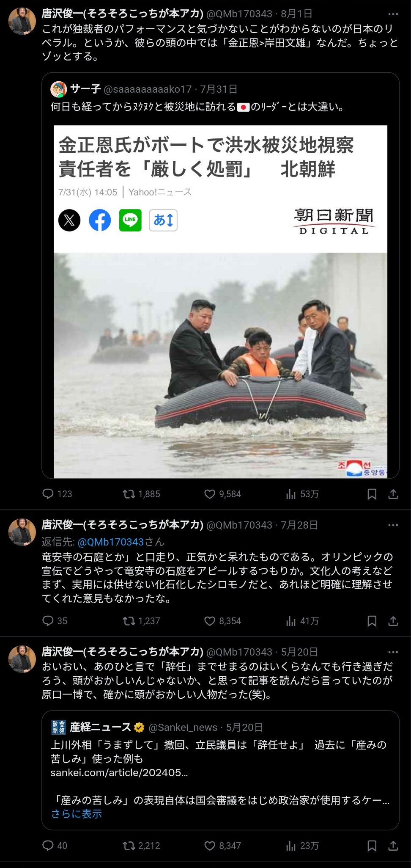Image resolution: width=411 pixels, height=868 pixels.
Task: Open サー子 quoted tweet avatar
Action: click(58, 89)
